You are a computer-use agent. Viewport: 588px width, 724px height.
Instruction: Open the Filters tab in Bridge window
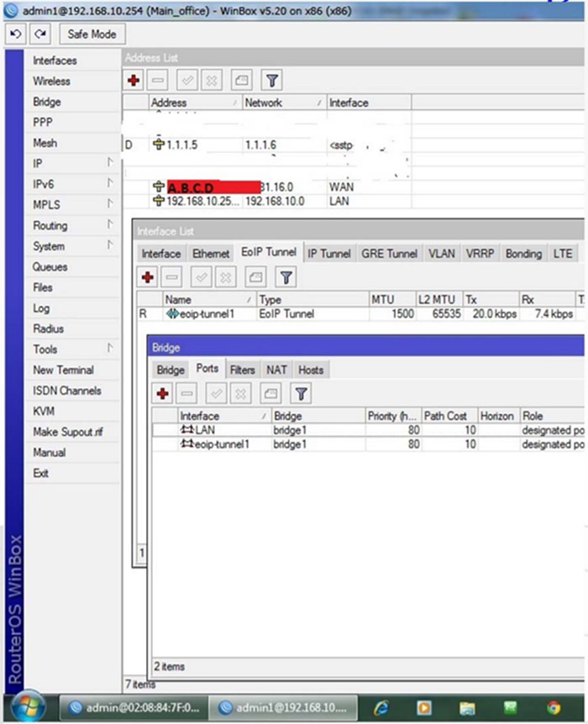(x=242, y=370)
